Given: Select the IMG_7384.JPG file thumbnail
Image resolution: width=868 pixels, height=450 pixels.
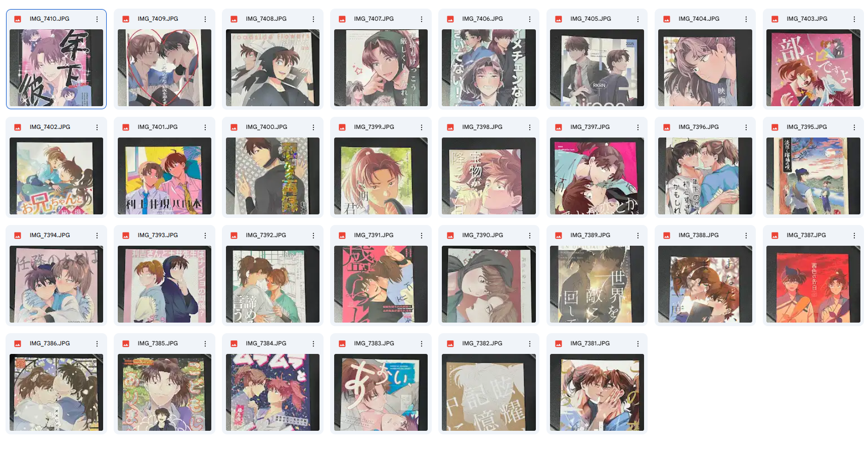Looking at the screenshot, I should tap(272, 392).
